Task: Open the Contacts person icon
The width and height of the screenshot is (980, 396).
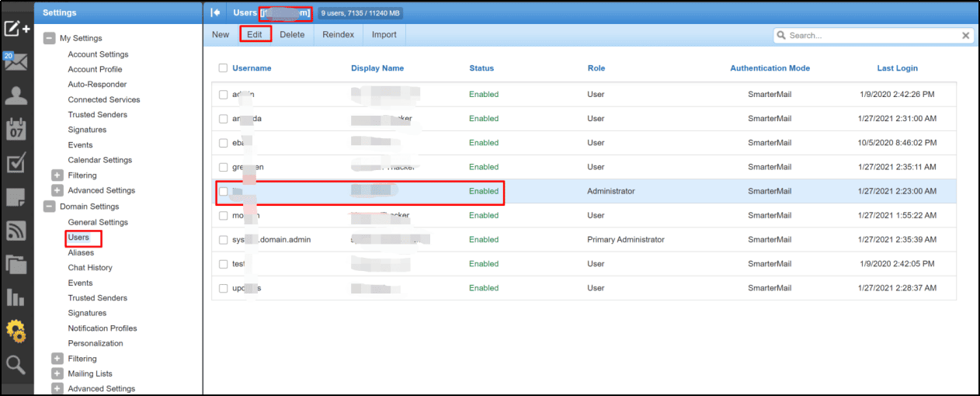Action: (x=16, y=96)
